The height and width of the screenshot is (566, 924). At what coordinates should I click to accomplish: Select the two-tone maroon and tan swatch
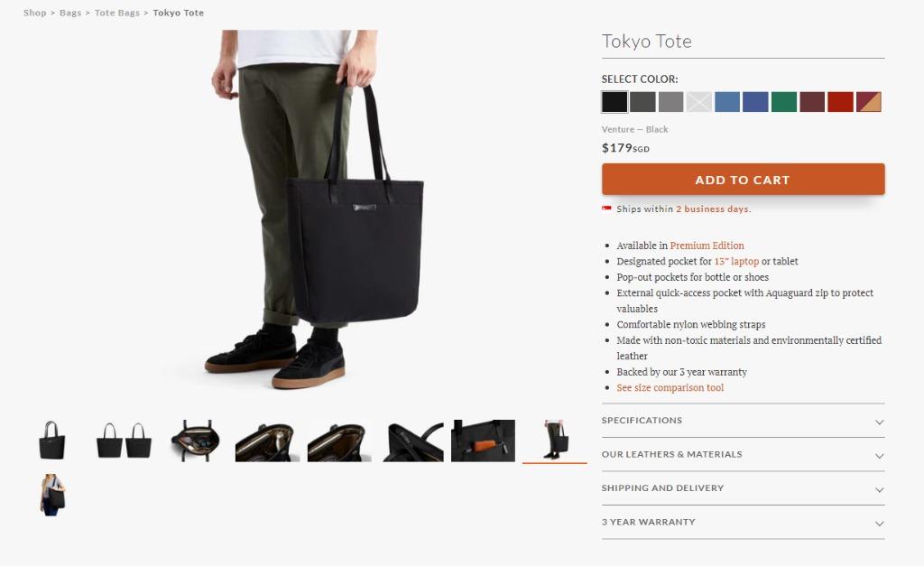(869, 101)
